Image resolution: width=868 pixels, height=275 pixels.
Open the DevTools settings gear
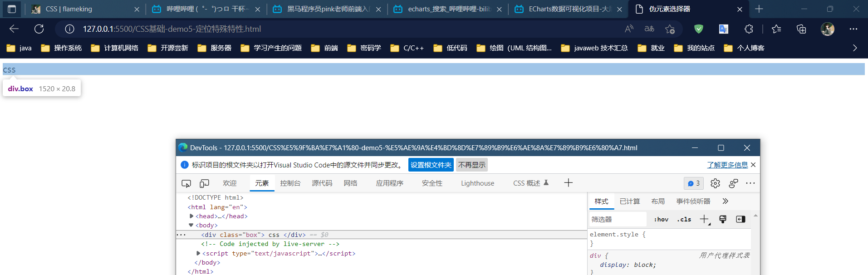(715, 183)
